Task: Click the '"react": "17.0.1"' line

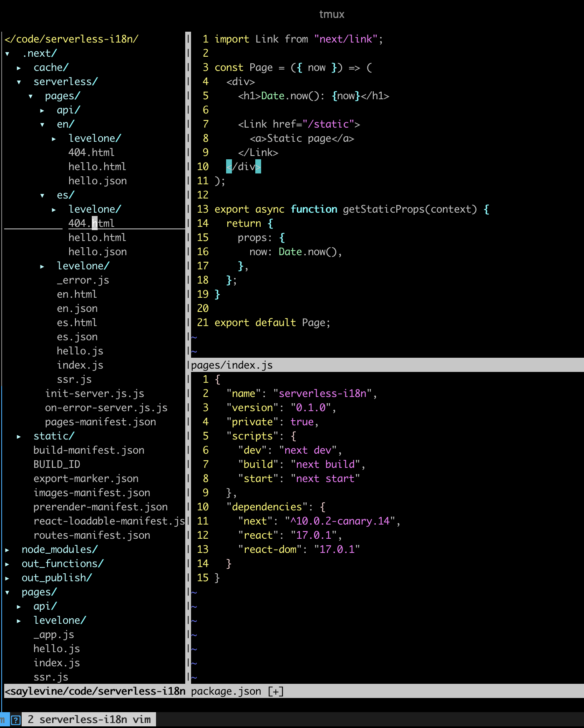Action: [290, 535]
